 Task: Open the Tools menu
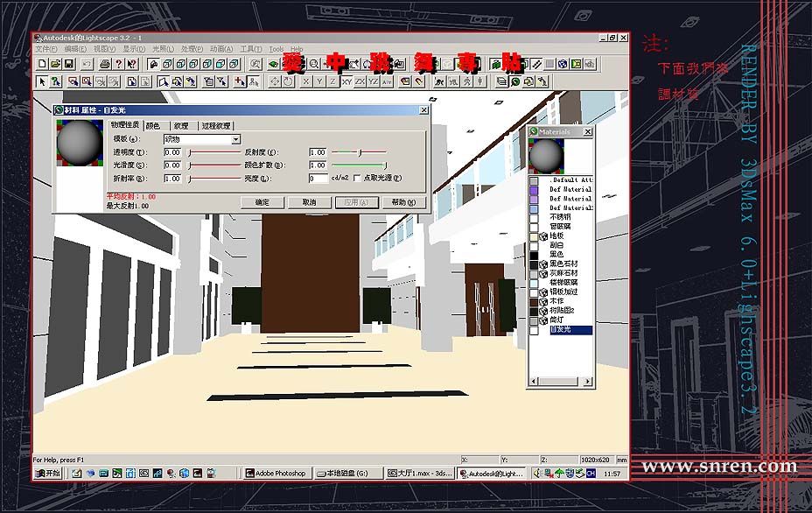point(276,49)
